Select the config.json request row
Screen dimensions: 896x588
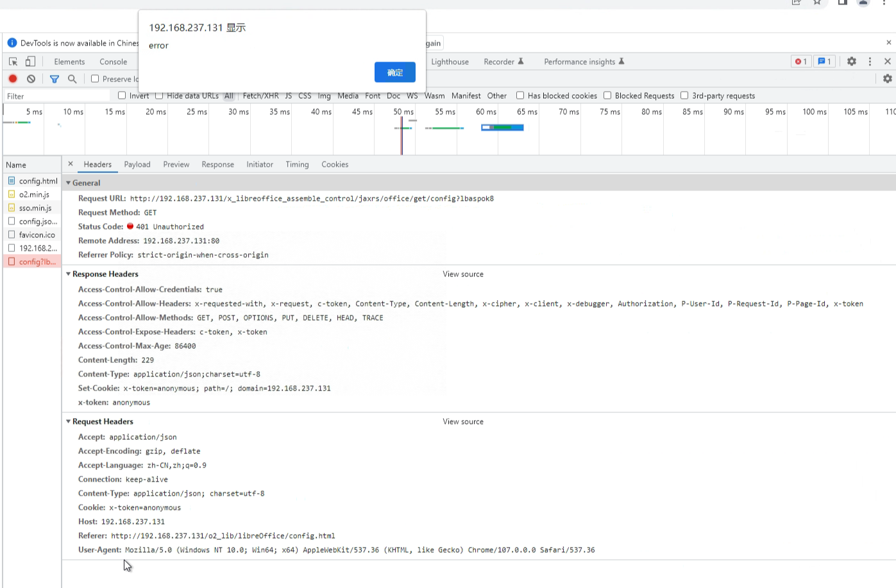[x=32, y=221]
